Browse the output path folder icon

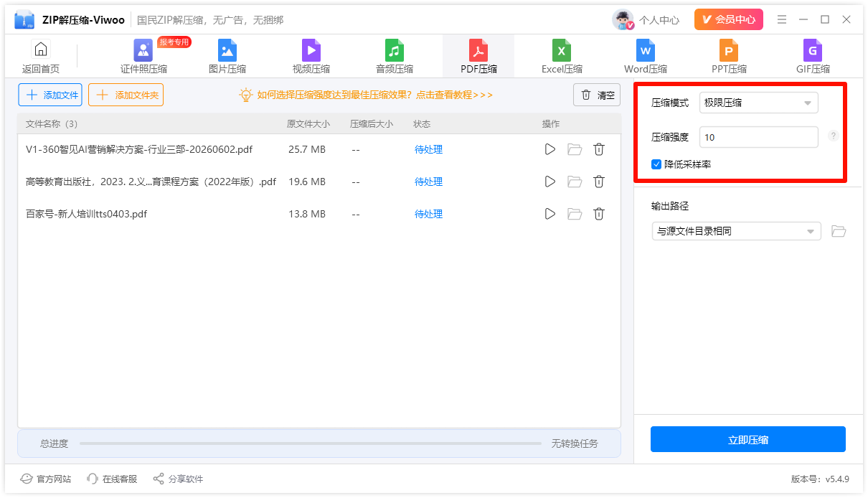839,231
